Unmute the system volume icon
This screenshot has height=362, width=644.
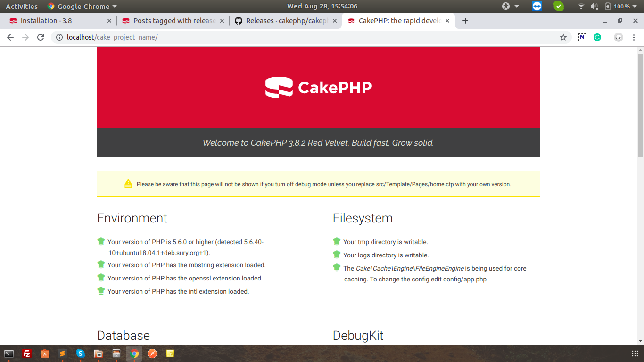594,7
